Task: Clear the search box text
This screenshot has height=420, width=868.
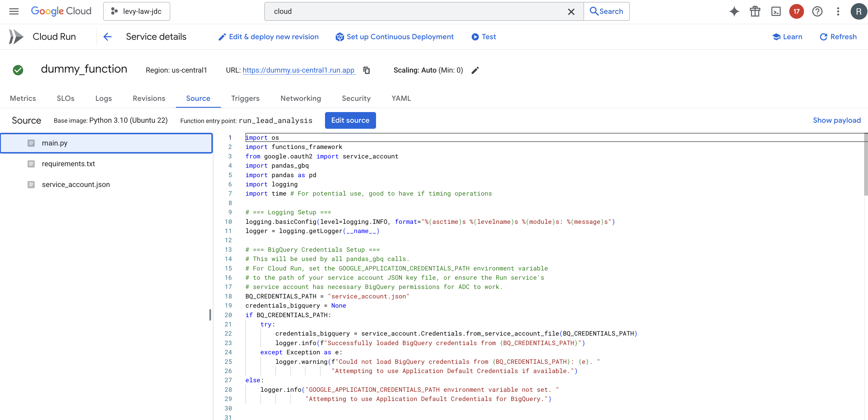Action: tap(571, 12)
